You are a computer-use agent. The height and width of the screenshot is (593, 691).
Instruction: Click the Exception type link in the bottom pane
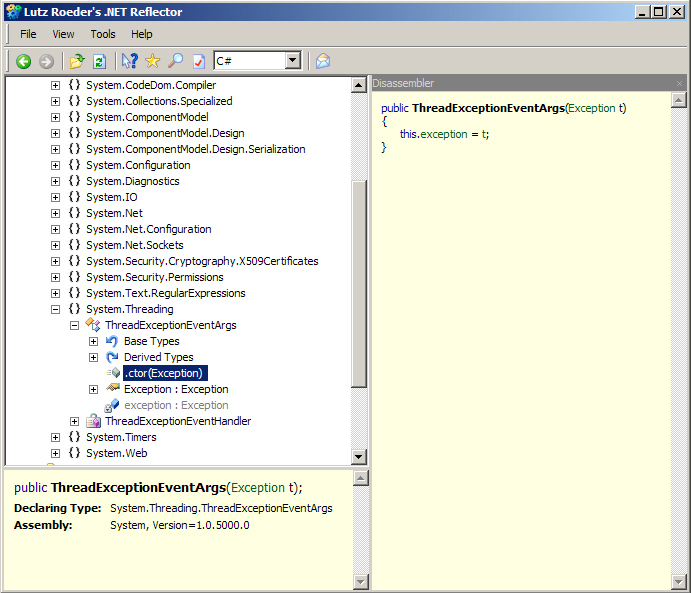click(258, 488)
